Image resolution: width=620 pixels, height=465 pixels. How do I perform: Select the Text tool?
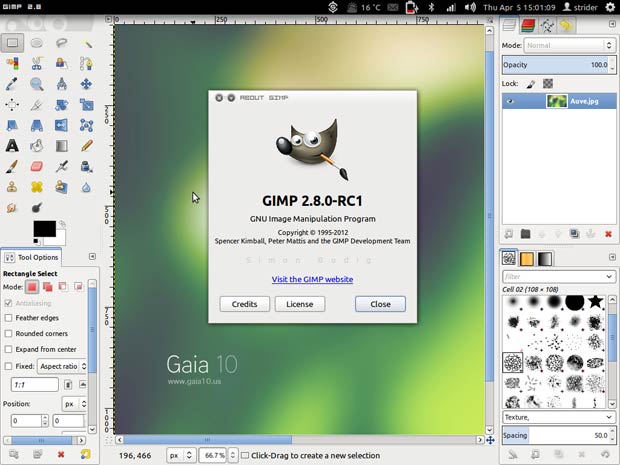(11, 146)
